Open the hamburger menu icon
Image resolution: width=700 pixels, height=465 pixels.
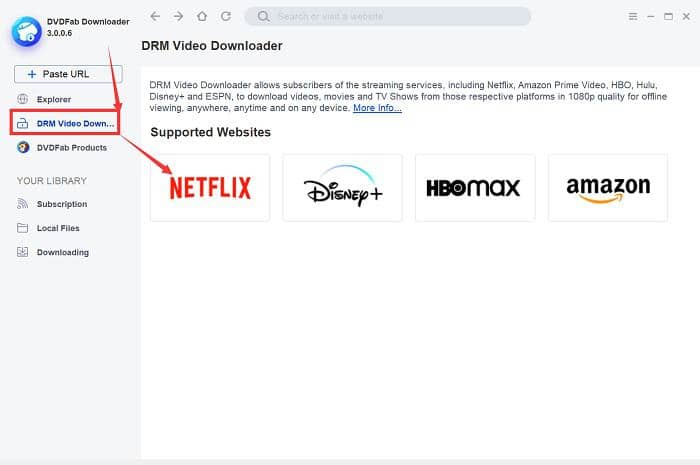click(x=633, y=17)
